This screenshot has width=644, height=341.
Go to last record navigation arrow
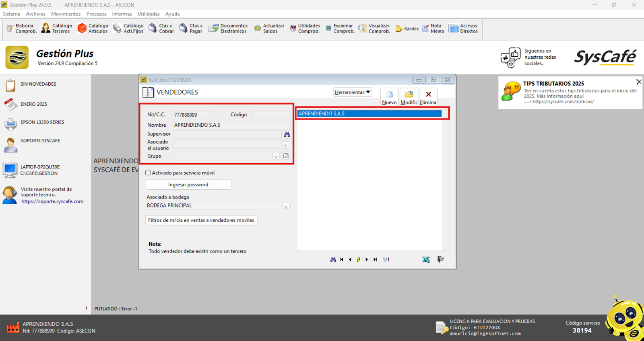point(375,260)
